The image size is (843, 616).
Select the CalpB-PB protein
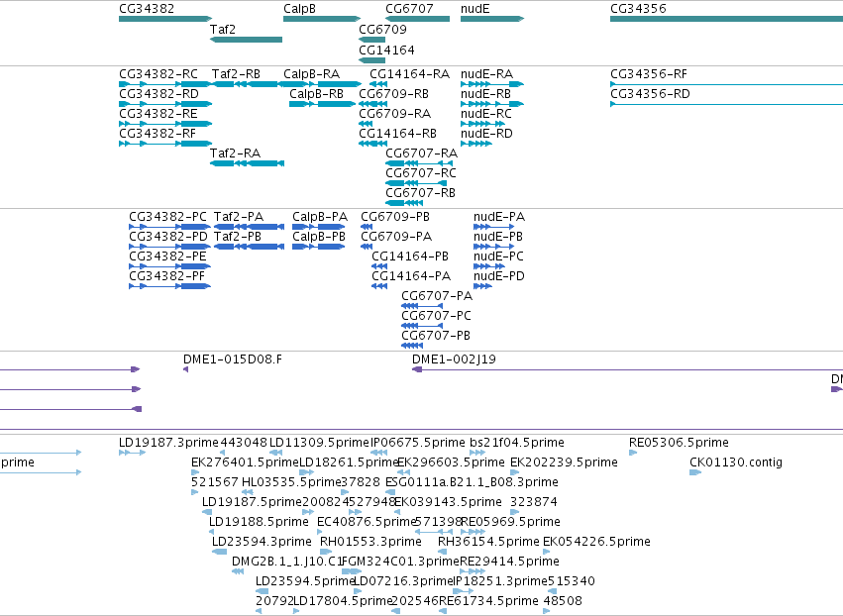319,247
